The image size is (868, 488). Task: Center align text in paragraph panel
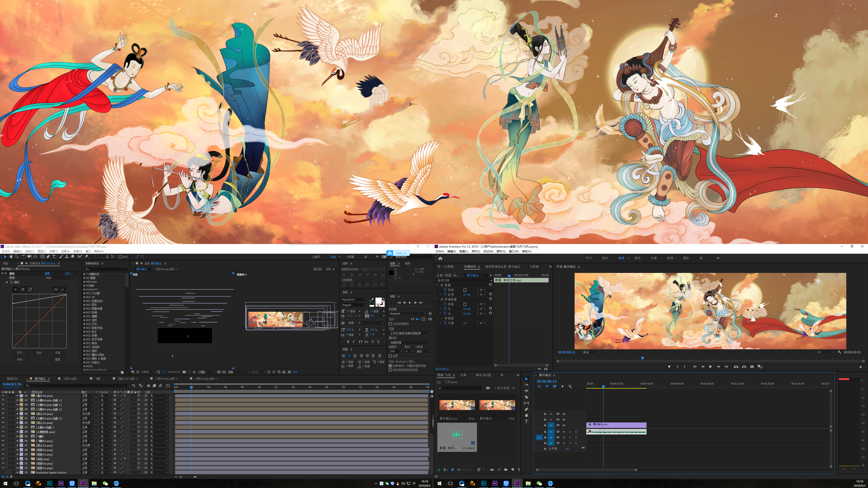click(349, 356)
